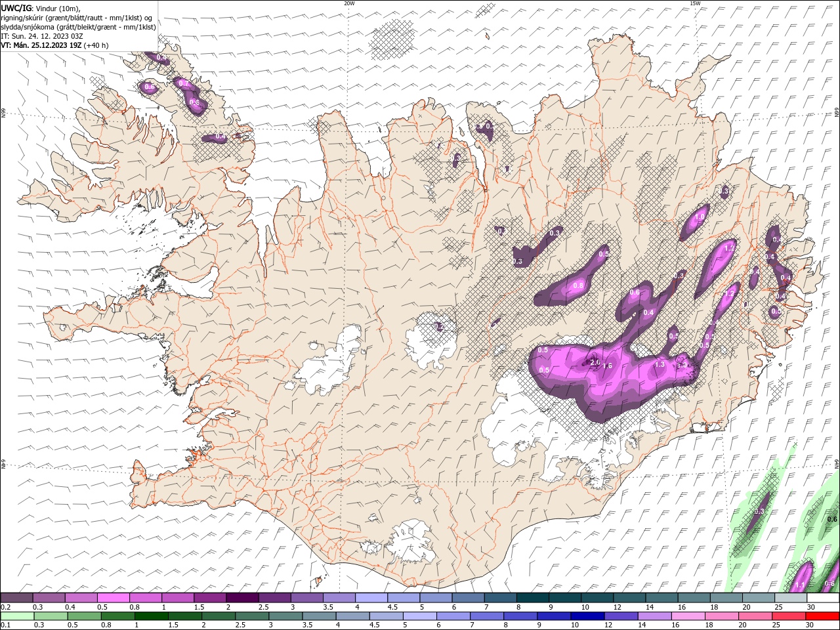Click the '15W' longitude label
The height and width of the screenshot is (630, 840).
(x=695, y=3)
